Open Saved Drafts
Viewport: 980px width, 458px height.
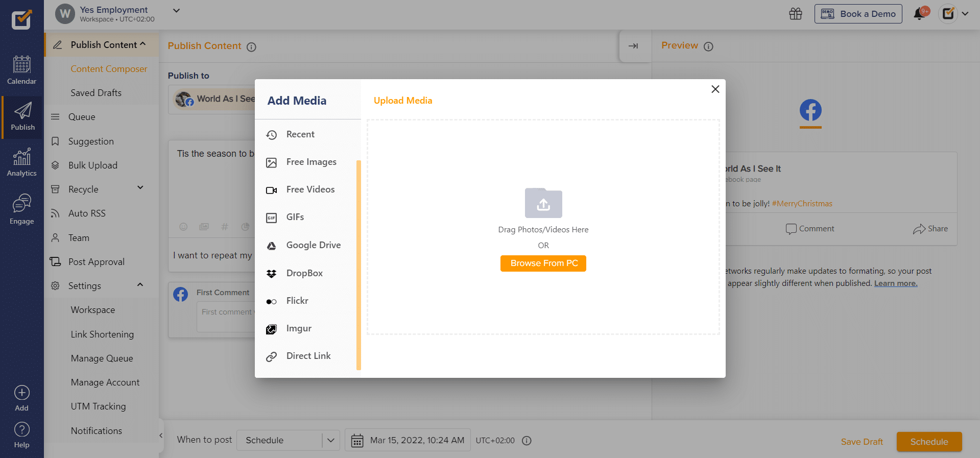click(x=96, y=93)
